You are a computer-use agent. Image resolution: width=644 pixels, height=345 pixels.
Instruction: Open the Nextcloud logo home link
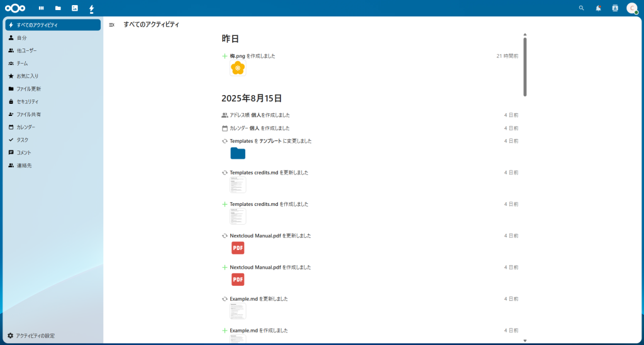tap(15, 8)
